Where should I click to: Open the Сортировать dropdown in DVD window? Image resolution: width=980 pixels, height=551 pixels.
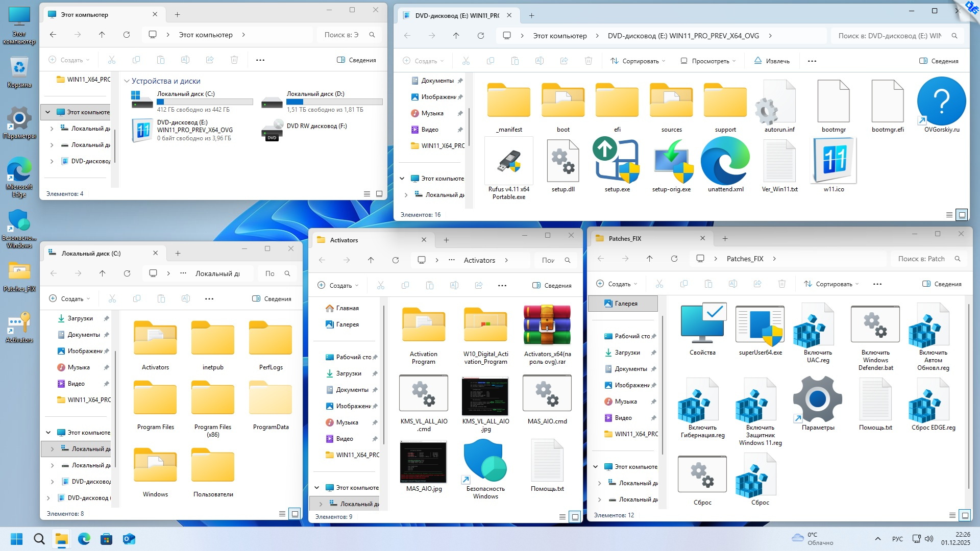click(638, 61)
